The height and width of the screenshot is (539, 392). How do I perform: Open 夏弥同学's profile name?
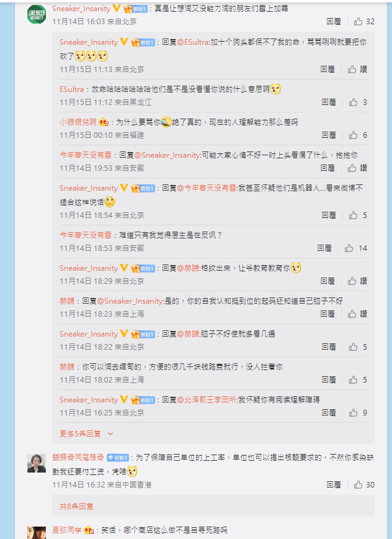67,530
